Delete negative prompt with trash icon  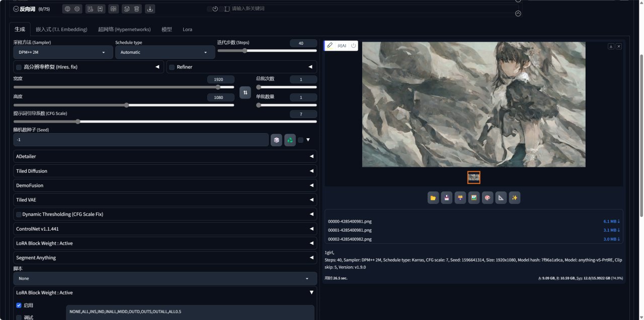[136, 9]
